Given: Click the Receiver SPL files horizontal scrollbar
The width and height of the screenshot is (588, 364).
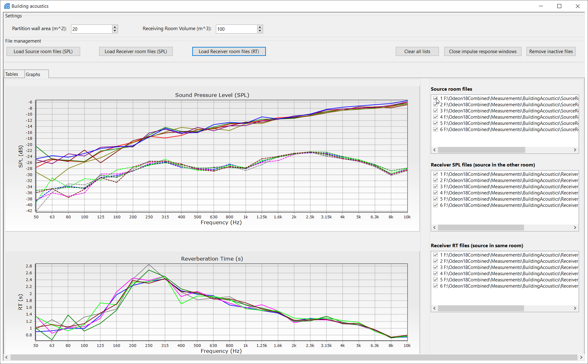Looking at the screenshot, I should click(x=481, y=228).
